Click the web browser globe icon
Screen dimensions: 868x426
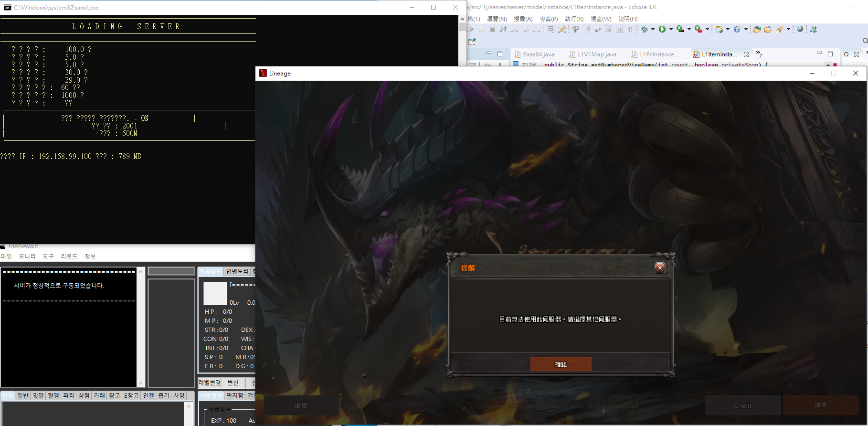(x=800, y=29)
